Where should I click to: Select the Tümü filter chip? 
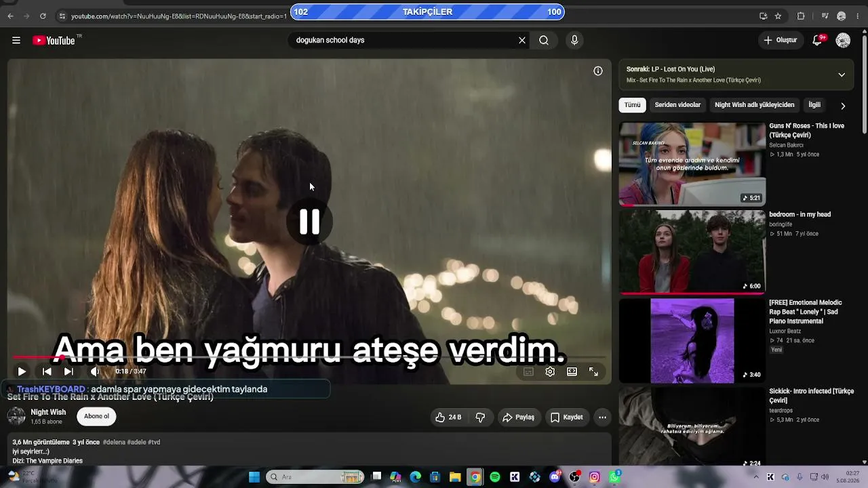(632, 105)
